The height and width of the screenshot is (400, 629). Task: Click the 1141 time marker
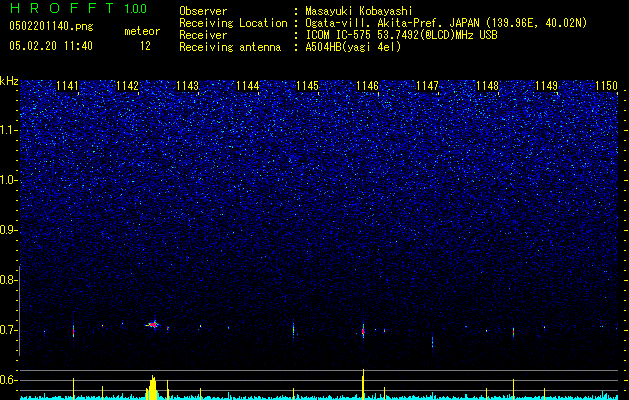tap(67, 86)
